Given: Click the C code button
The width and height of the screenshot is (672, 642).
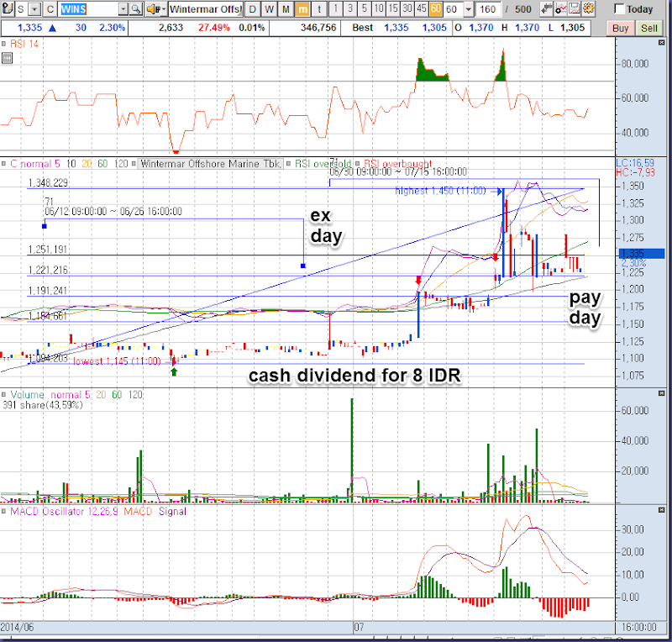Looking at the screenshot, I should coord(50,9).
